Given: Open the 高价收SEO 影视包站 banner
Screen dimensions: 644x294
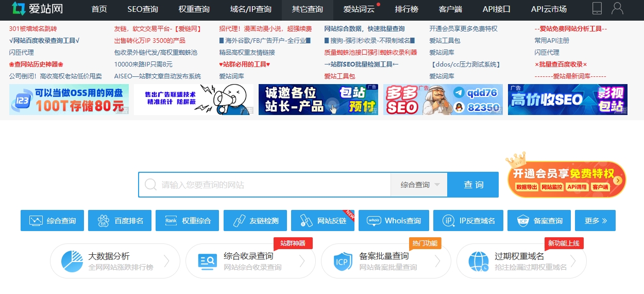Looking at the screenshot, I should tap(568, 100).
